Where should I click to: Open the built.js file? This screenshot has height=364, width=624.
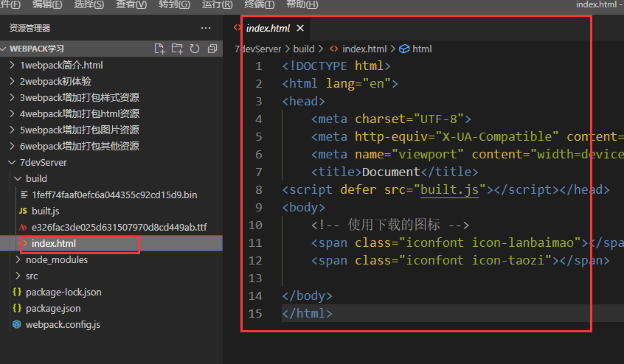[x=46, y=211]
